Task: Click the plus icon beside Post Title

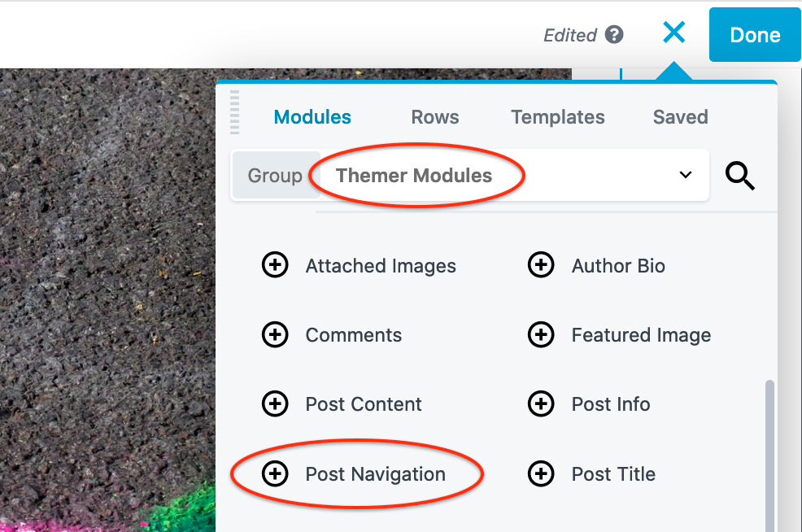Action: click(x=541, y=473)
